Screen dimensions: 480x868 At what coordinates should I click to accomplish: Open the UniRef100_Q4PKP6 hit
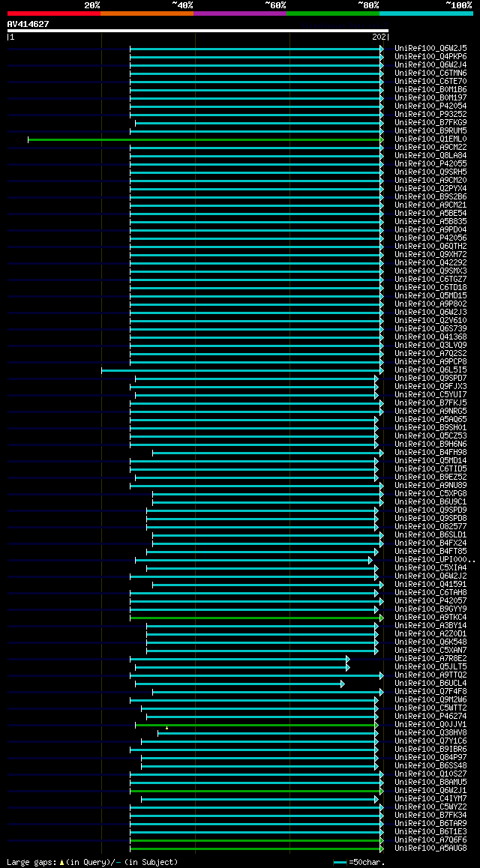430,57
